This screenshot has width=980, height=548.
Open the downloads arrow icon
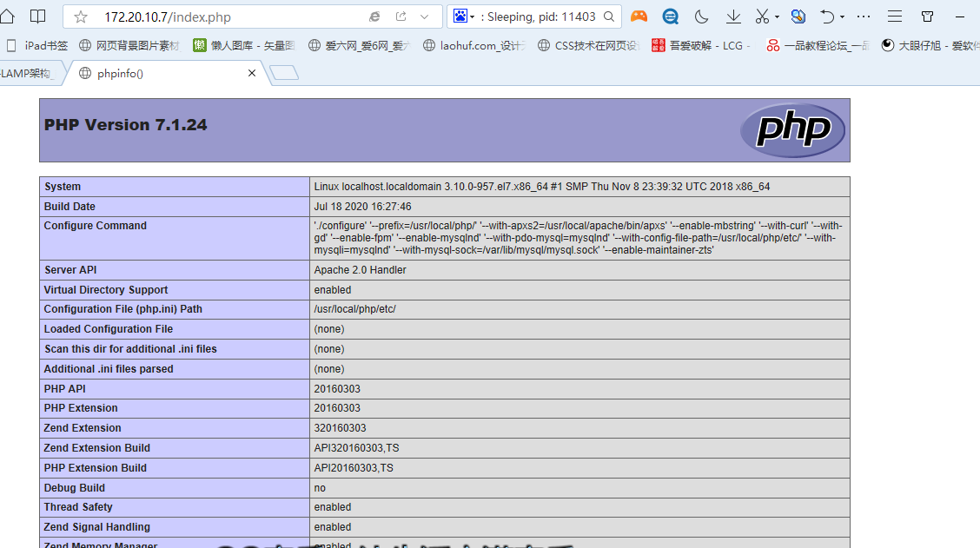tap(733, 17)
